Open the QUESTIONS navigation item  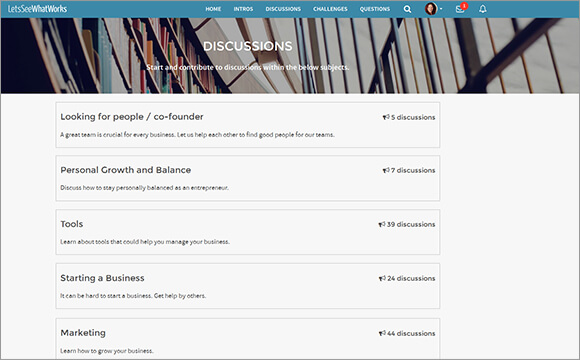coord(375,9)
